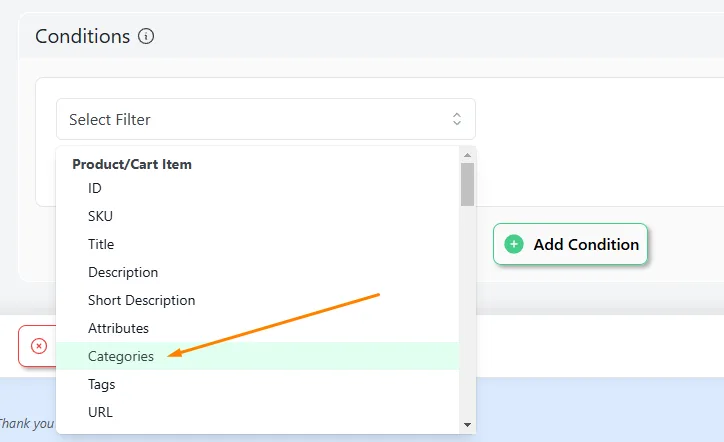Click the Product/Cart Item group header
The width and height of the screenshot is (724, 442).
tap(132, 164)
